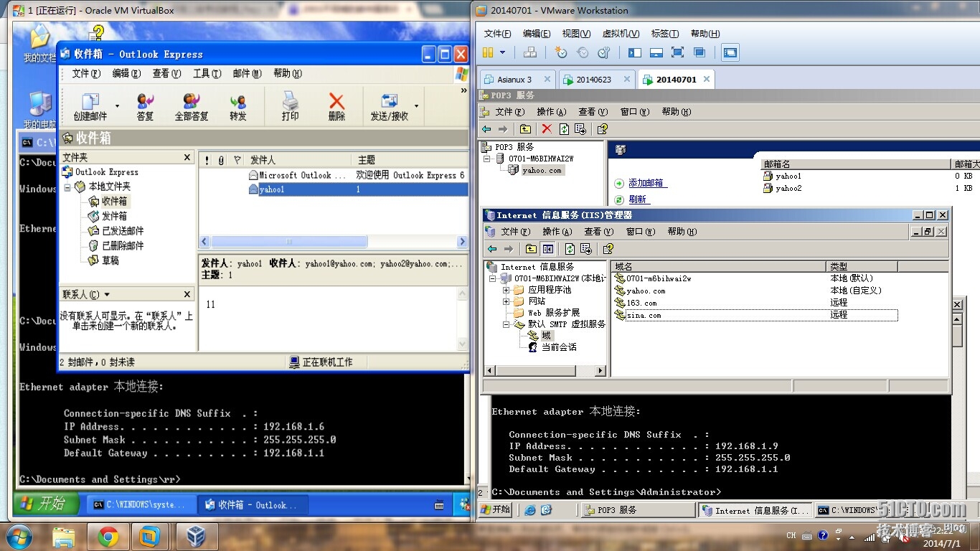The width and height of the screenshot is (980, 551).
Task: Open Outlook Express File (文件) menu
Action: pos(85,73)
